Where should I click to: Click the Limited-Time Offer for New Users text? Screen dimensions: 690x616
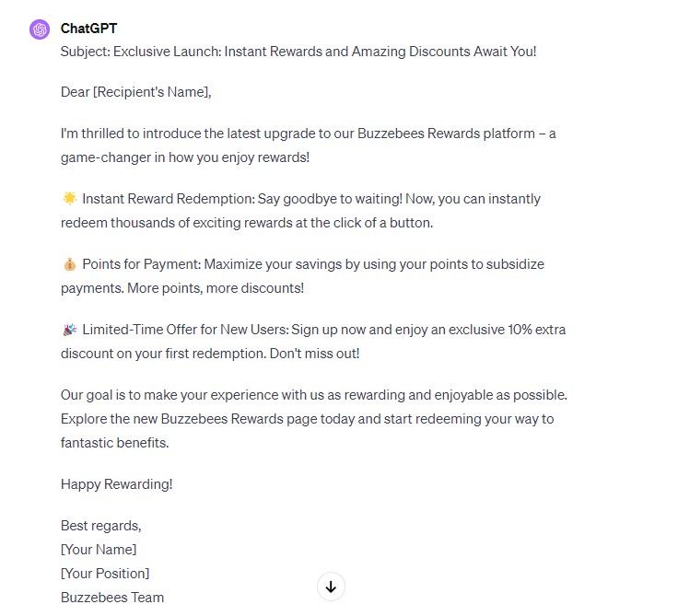click(x=186, y=330)
